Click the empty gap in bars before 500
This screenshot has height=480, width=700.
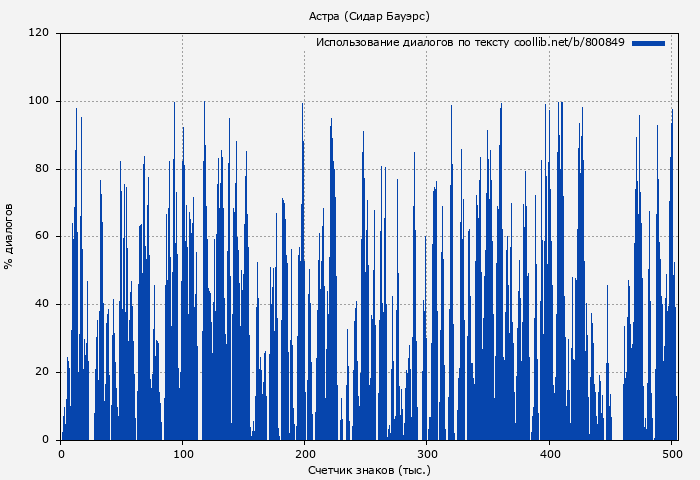pos(617,420)
